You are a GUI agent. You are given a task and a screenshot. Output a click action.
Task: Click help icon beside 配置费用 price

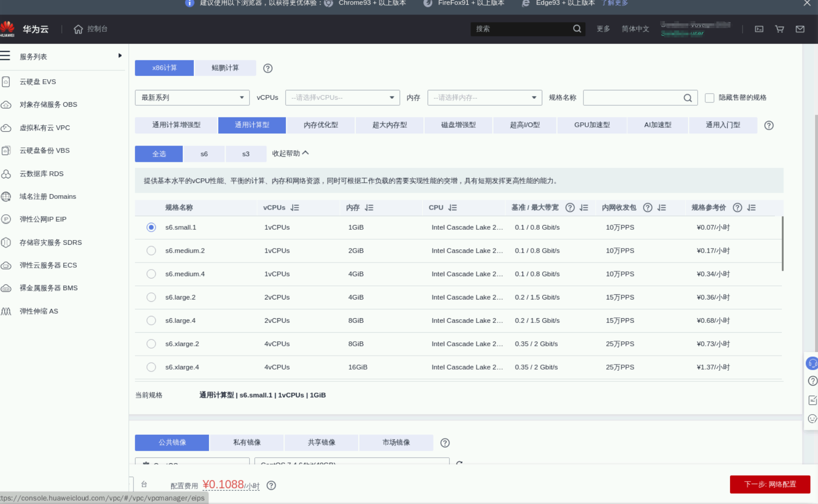[x=271, y=486]
